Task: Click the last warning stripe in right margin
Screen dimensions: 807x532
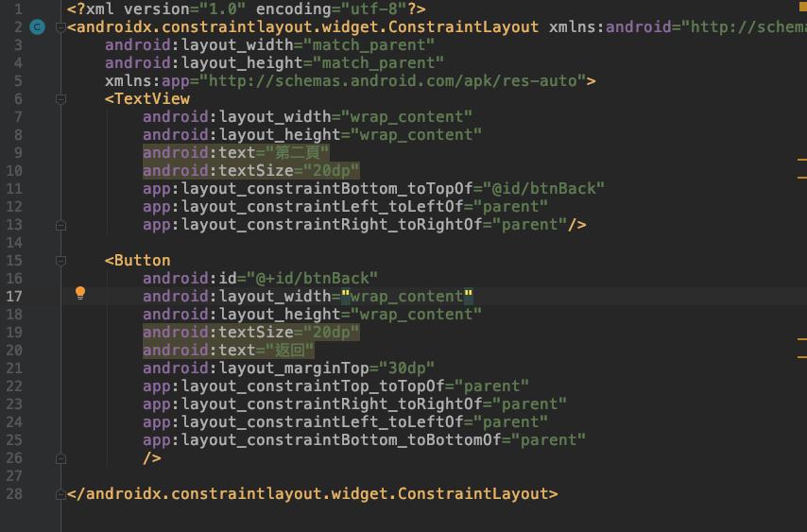Action: [801, 356]
